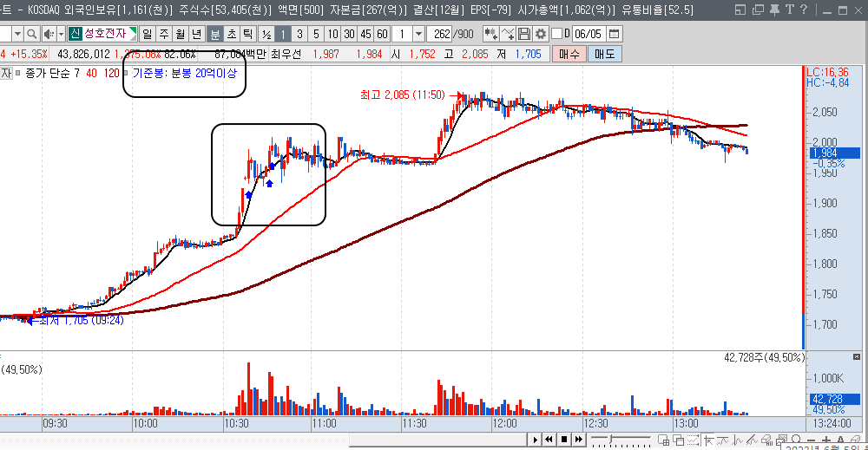868x450 pixels.
Task: Click the zoom out minus icon
Action: (811, 440)
